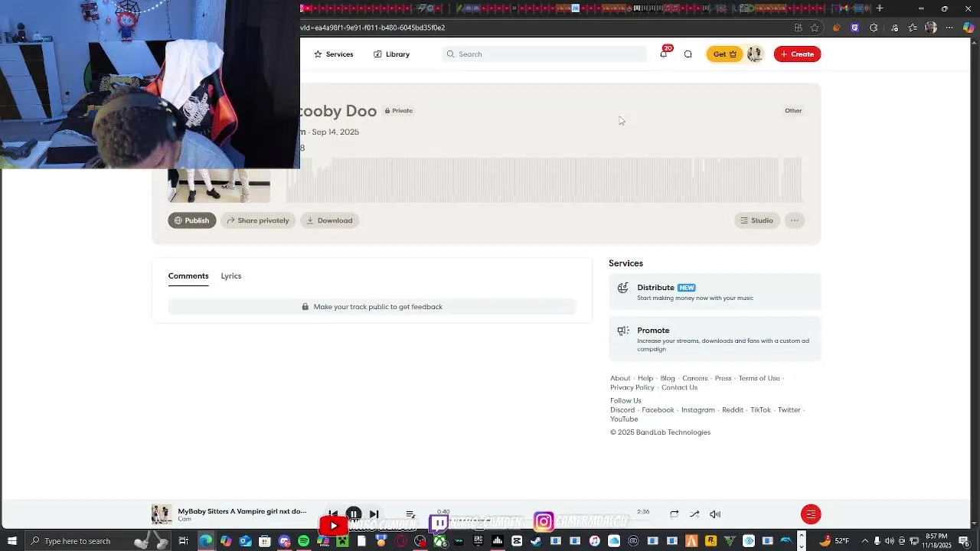The height and width of the screenshot is (551, 980).
Task: Open the YouTube follow link
Action: coord(624,419)
